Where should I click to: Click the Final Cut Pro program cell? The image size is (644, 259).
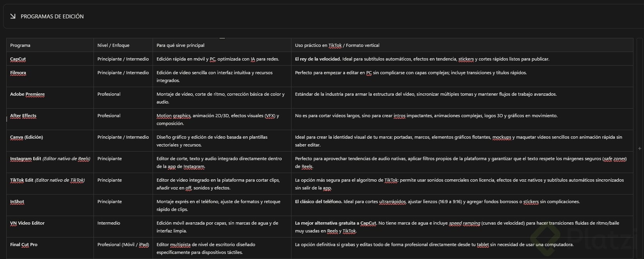click(50, 248)
